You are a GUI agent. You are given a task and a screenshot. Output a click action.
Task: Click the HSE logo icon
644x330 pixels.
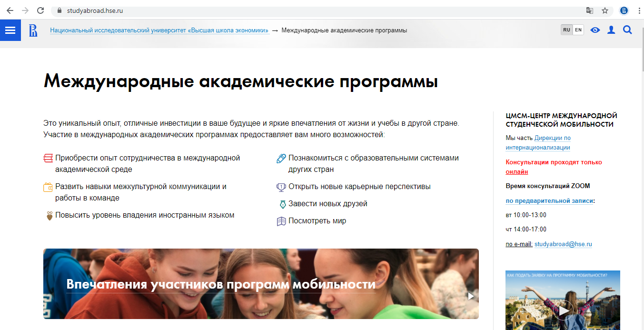pyautogui.click(x=33, y=30)
